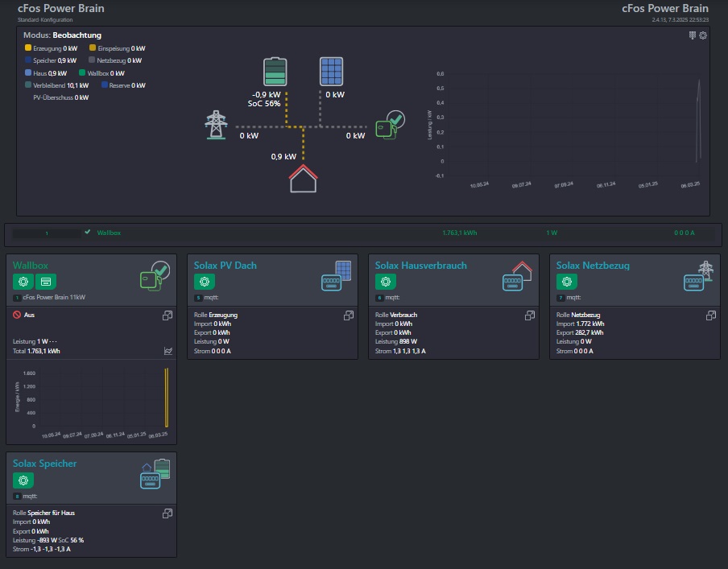The height and width of the screenshot is (569, 728).
Task: Click Strom 1,3 1,3 1,3 A on Hausverbrauch
Action: [400, 351]
